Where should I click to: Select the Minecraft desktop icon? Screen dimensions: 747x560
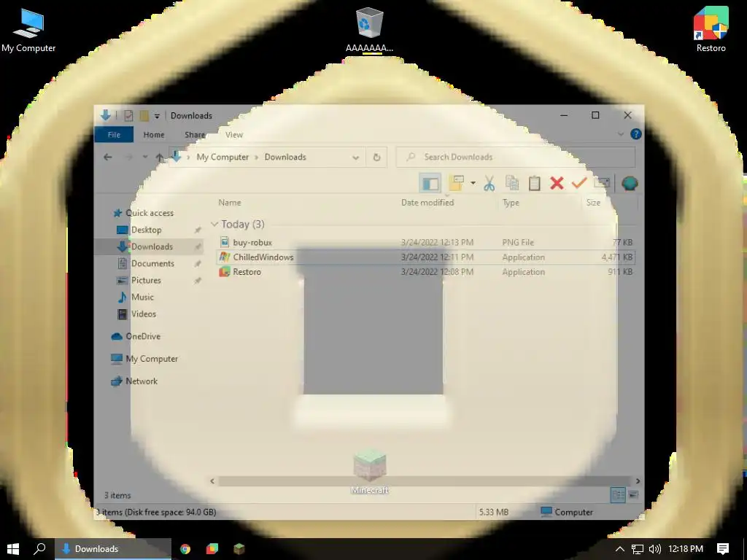pyautogui.click(x=370, y=472)
